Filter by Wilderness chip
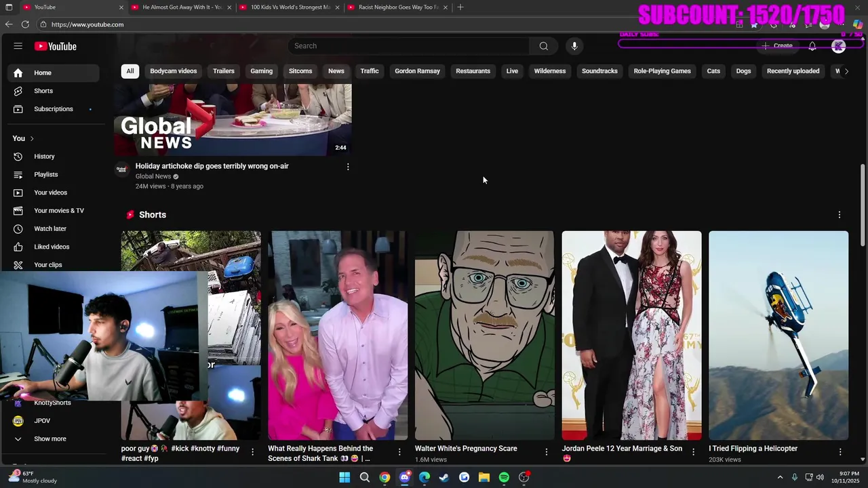Image resolution: width=868 pixels, height=488 pixels. click(550, 71)
